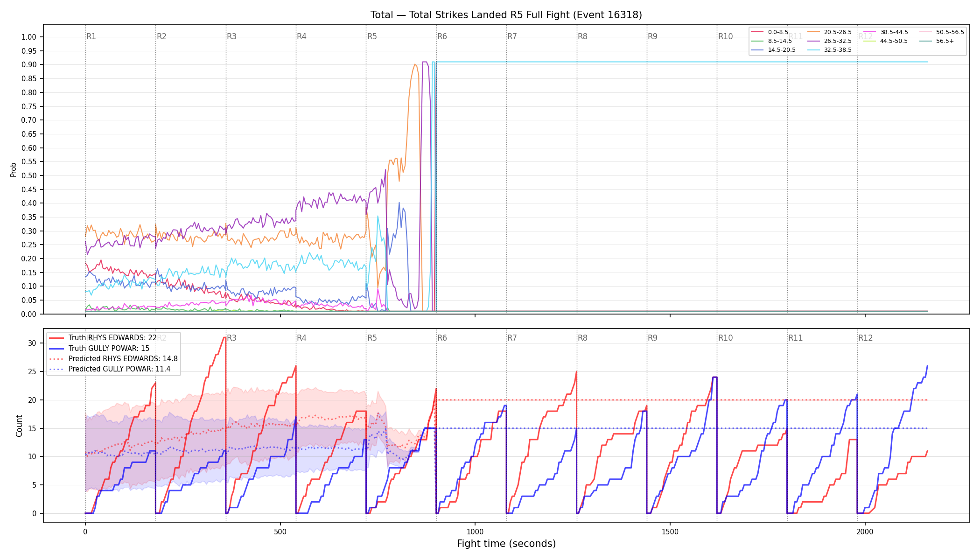Click the 15 tick on Count axis

32,428
